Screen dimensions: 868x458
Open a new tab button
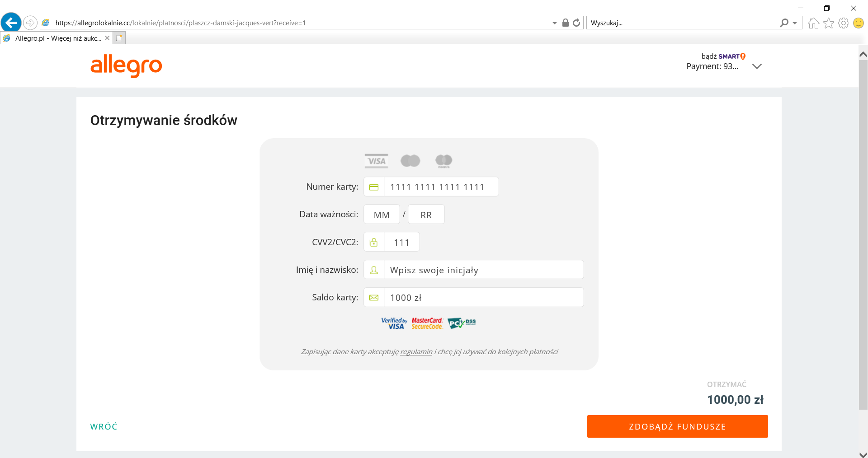coord(119,38)
